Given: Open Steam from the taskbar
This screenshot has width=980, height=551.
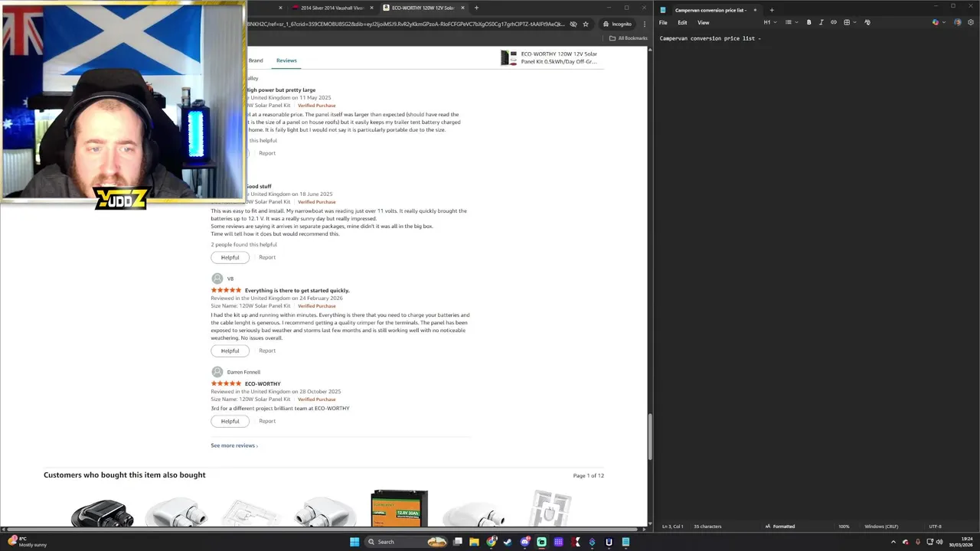Looking at the screenshot, I should (x=508, y=542).
